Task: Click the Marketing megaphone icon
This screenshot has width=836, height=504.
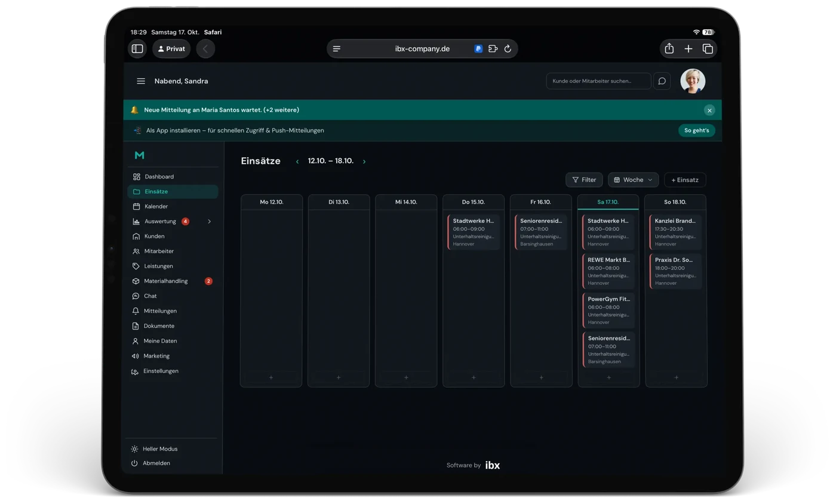Action: 135,356
